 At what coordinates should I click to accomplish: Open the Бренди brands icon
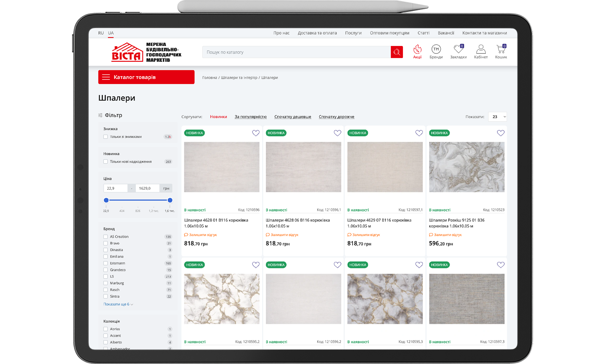(x=436, y=52)
